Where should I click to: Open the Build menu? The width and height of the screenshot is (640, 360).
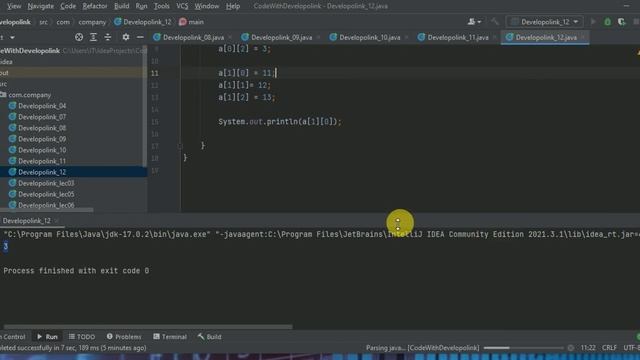[x=121, y=6]
